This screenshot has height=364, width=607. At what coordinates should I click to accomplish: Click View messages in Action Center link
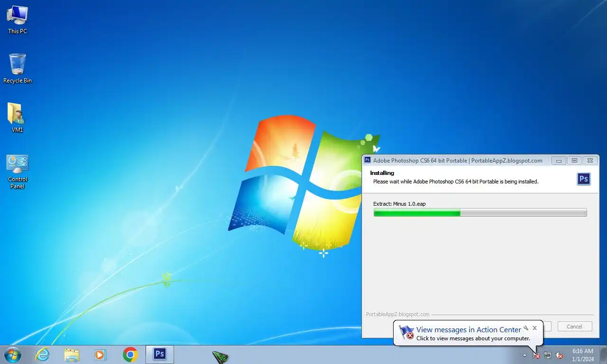click(x=469, y=329)
